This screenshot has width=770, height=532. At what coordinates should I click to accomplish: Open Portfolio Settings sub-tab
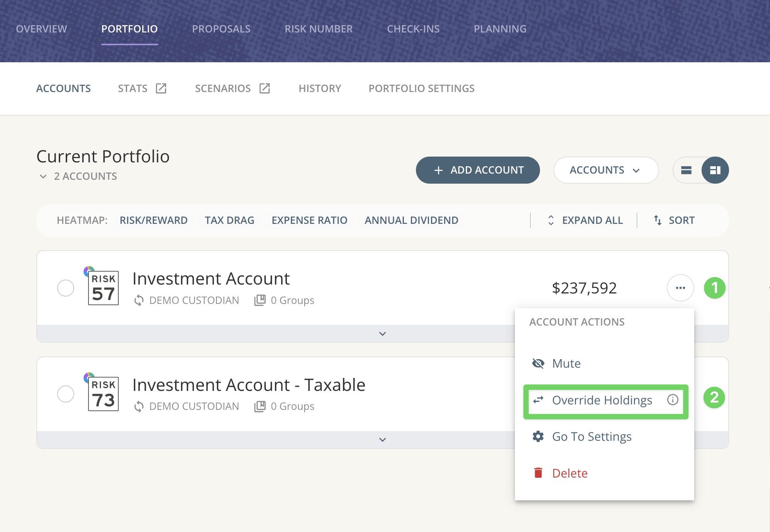[x=421, y=89]
